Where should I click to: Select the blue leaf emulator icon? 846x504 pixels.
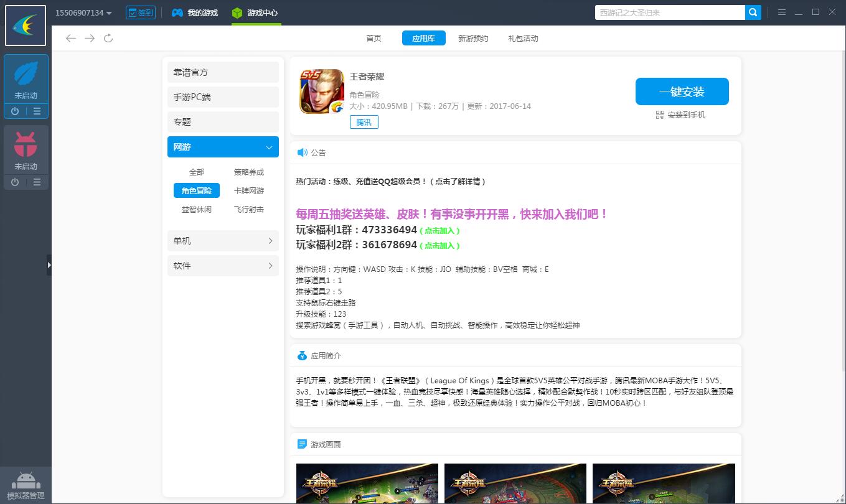pos(26,73)
